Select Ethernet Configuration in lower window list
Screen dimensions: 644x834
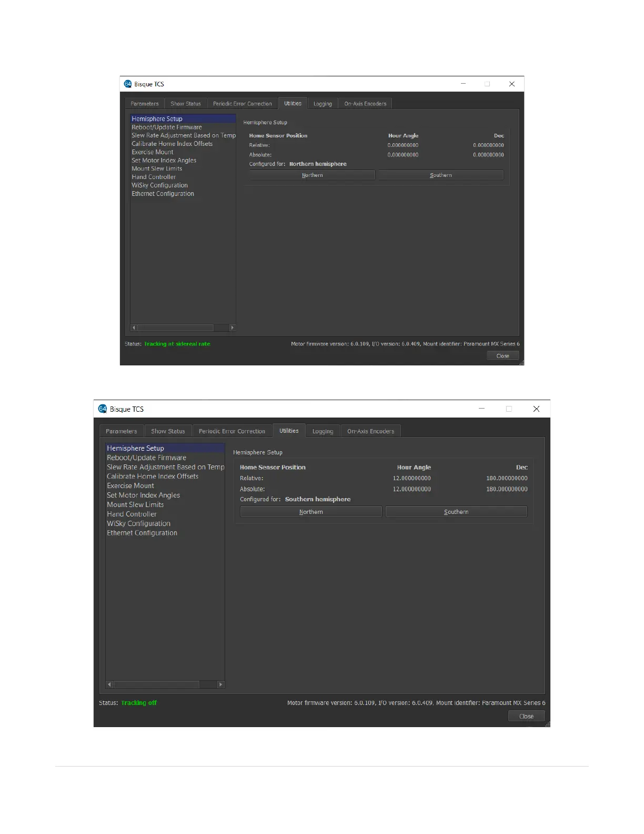[165, 533]
